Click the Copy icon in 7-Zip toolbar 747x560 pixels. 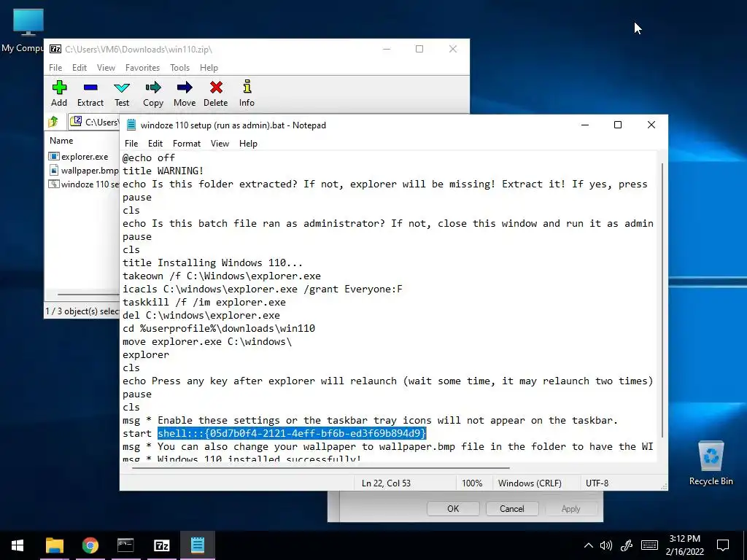pos(153,94)
